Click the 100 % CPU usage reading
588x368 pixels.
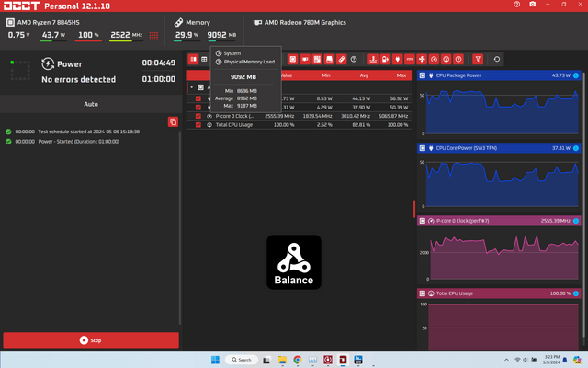coord(88,35)
